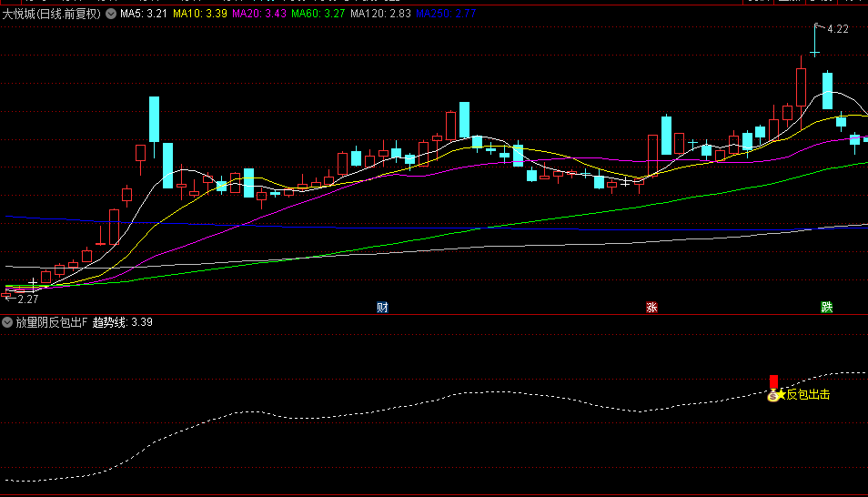Image resolution: width=868 pixels, height=497 pixels.
Task: Click the 4.22 high price label
Action: 838,29
